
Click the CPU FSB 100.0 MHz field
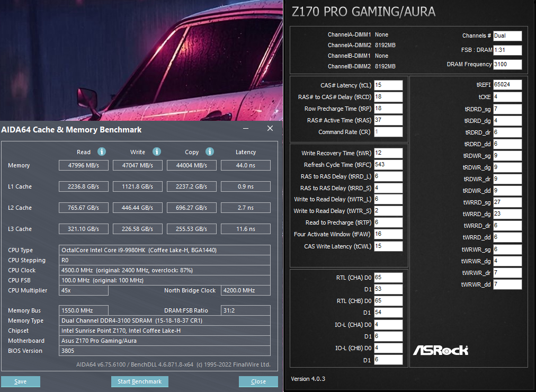coord(164,280)
